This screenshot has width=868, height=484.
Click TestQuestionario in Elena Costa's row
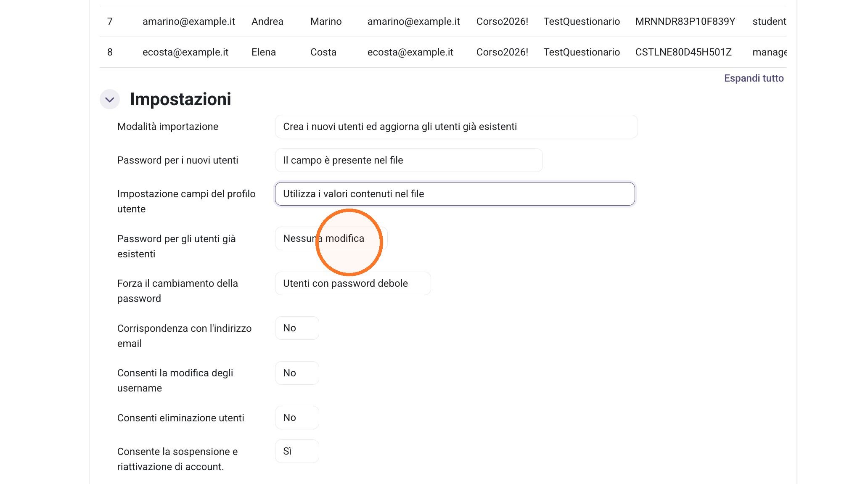582,52
